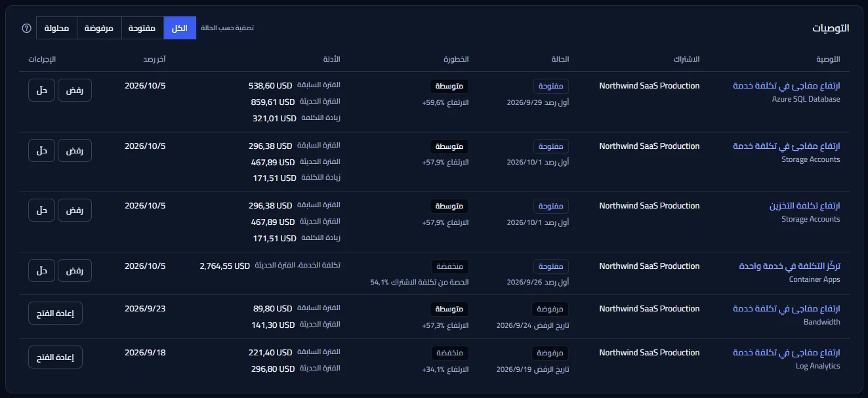Click حل for ارتفاع تكلفة التخزين row

[42, 210]
